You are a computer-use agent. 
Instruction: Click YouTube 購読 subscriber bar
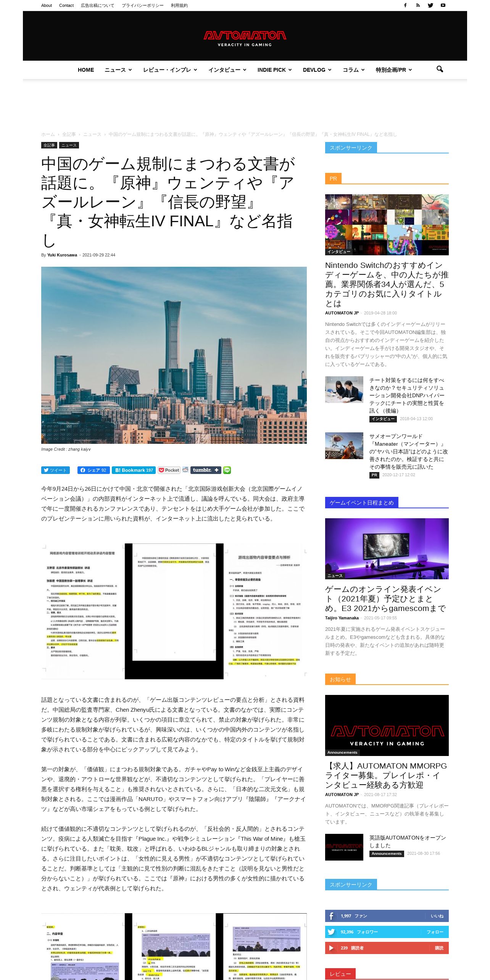tap(387, 948)
